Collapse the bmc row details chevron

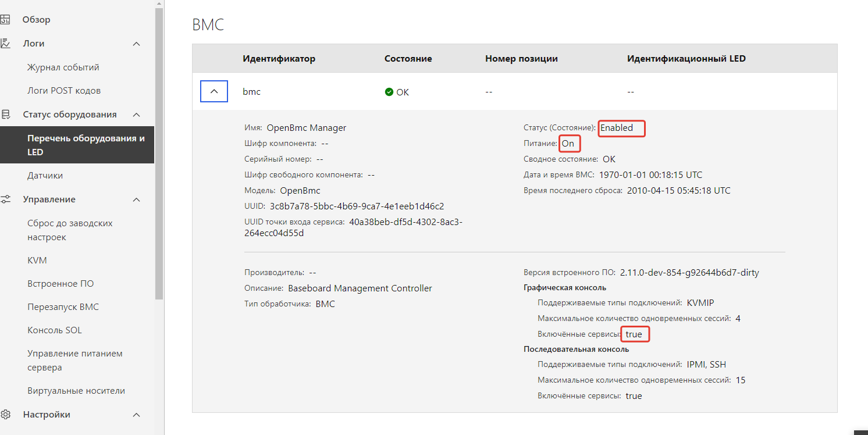214,91
